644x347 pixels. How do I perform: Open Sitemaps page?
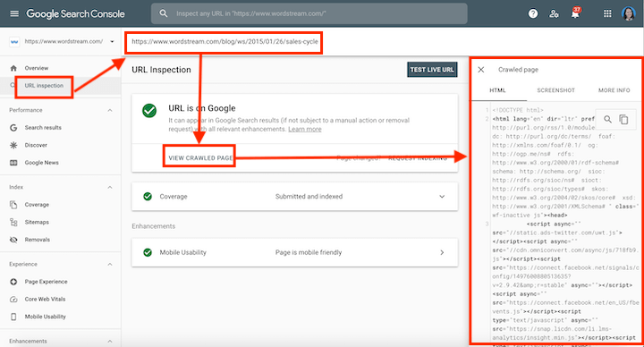tap(37, 222)
